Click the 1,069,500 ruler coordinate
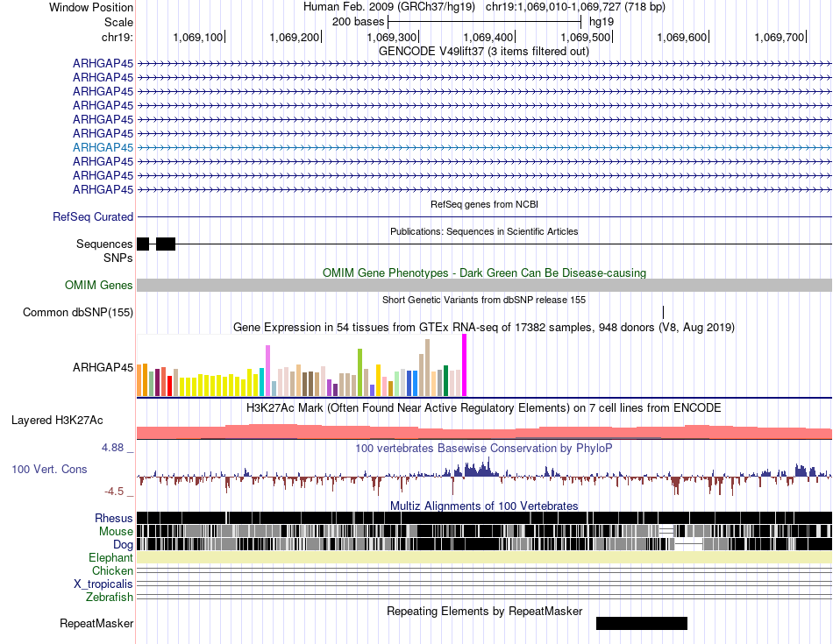The image size is (833, 644). (586, 38)
